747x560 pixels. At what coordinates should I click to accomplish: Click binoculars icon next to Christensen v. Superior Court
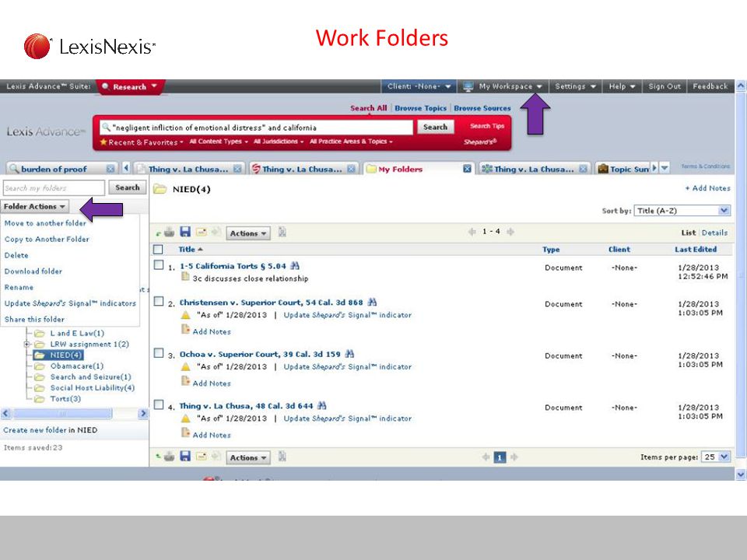click(372, 302)
